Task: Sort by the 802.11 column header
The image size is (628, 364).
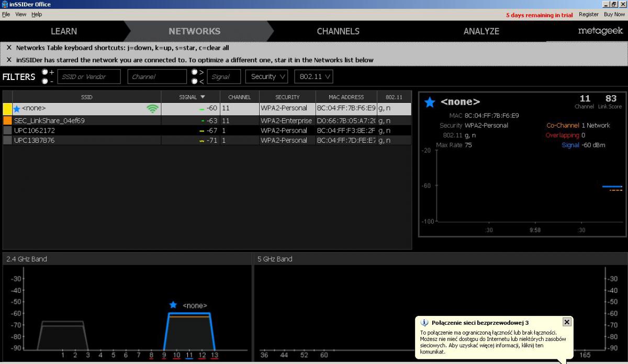Action: pos(394,97)
